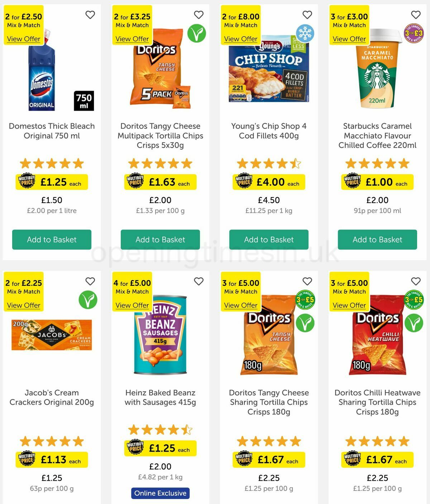Click the Multibuy Price badge on Doritos Tangy Cheese Sharing
Image resolution: width=430 pixels, height=504 pixels.
pyautogui.click(x=244, y=460)
